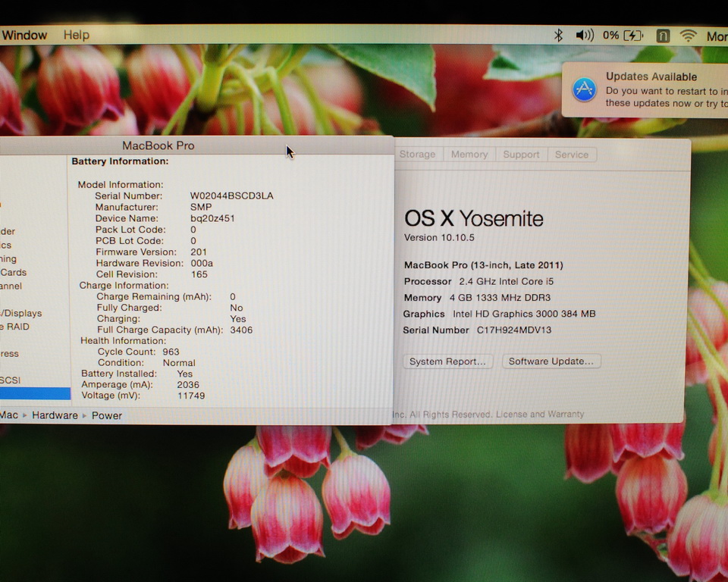The image size is (728, 582).
Task: Open the Bluetooth menu bar icon
Action: click(x=559, y=36)
